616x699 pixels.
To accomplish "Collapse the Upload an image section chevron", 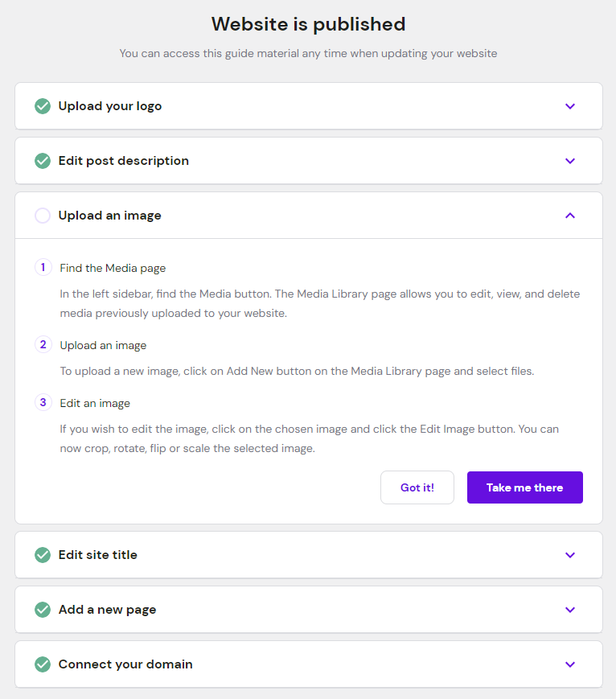I will point(570,216).
